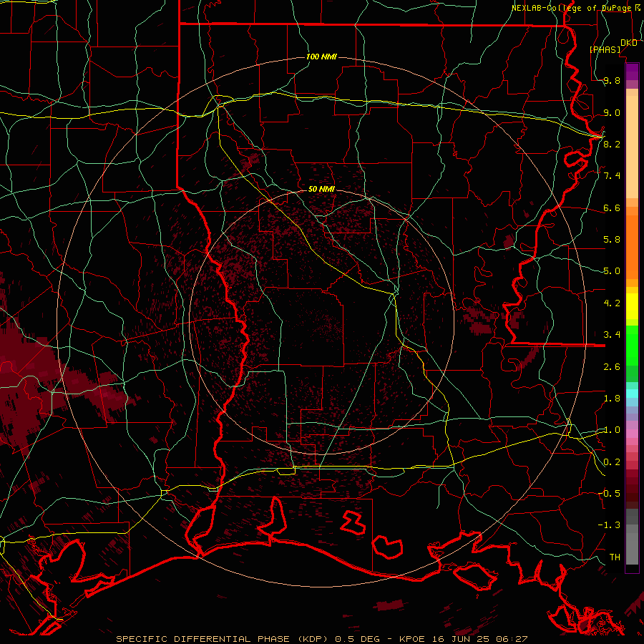The image size is (644, 644).
Task: Click the 9.8 value on the color scale
Action: 612,81
